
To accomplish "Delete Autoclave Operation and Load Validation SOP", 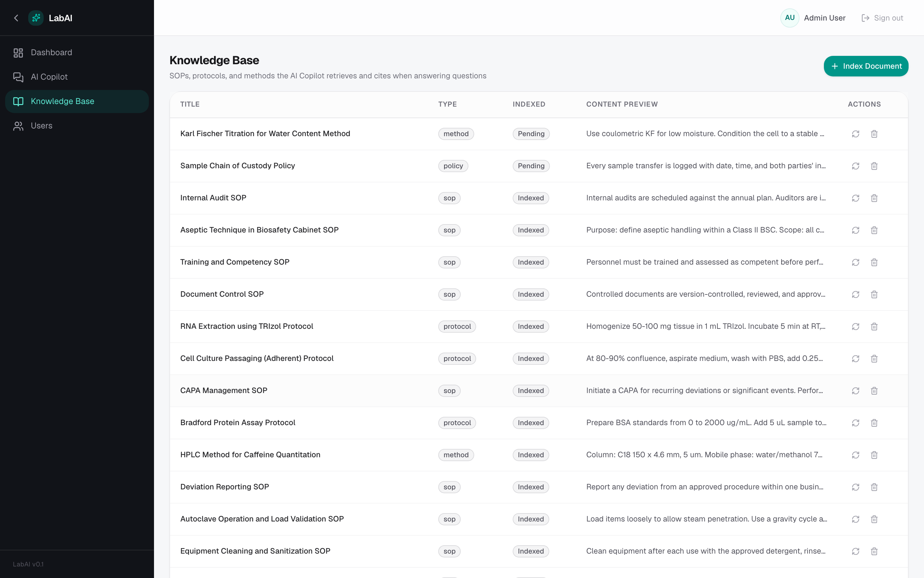I will point(874,519).
